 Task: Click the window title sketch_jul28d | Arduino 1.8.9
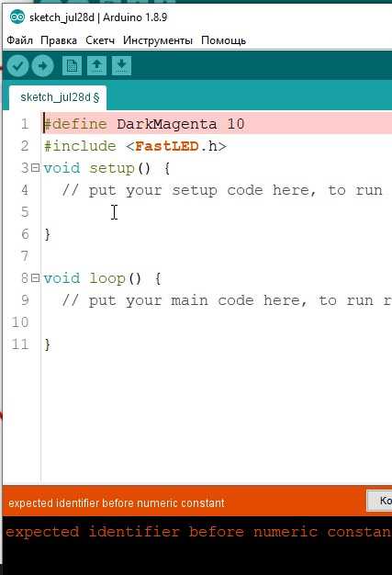coord(98,17)
